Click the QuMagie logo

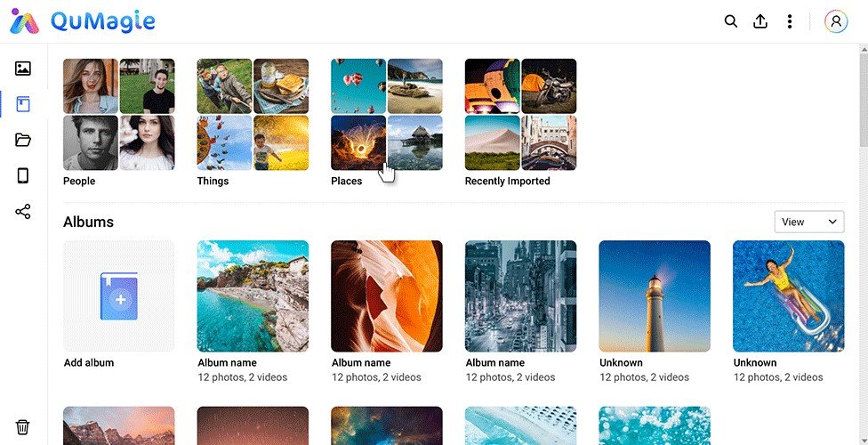point(83,21)
